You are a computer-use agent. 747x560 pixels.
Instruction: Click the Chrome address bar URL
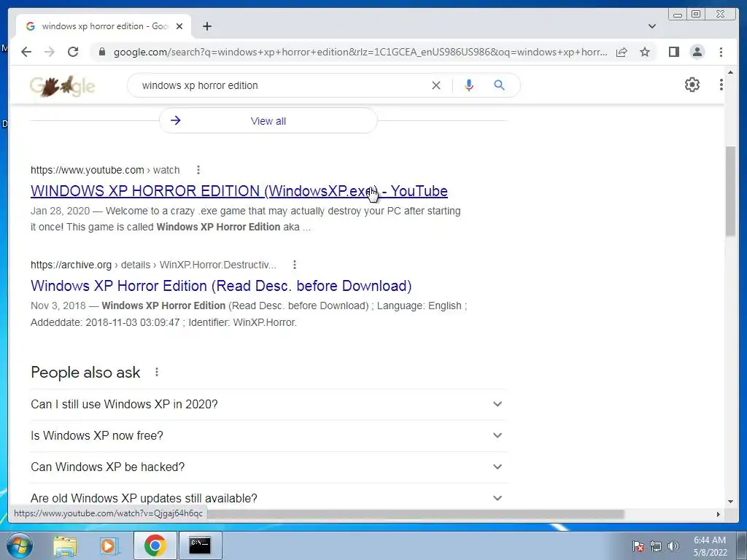tap(360, 52)
